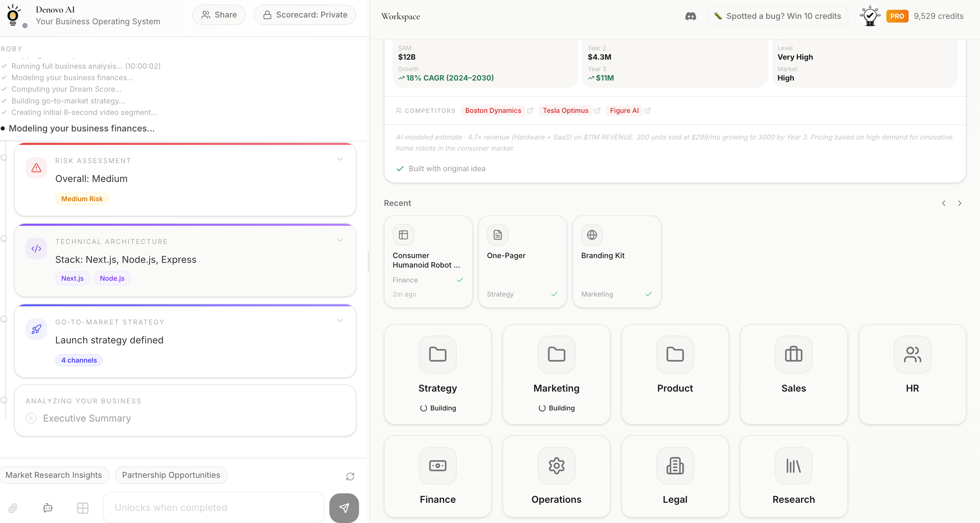Select Market Research Insights suggestion
The image size is (980, 523).
[54, 475]
